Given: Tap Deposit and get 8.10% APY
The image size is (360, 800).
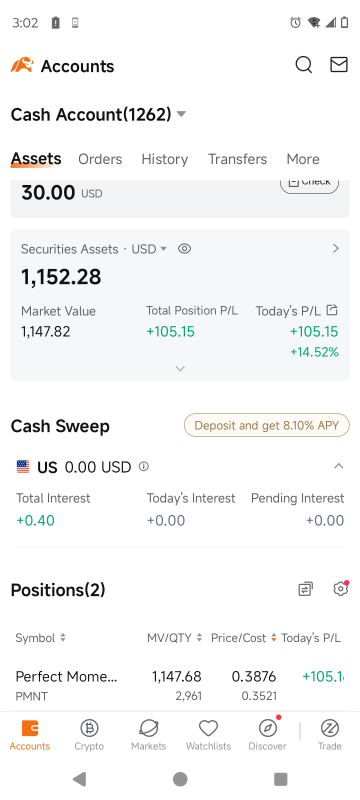Looking at the screenshot, I should [267, 426].
